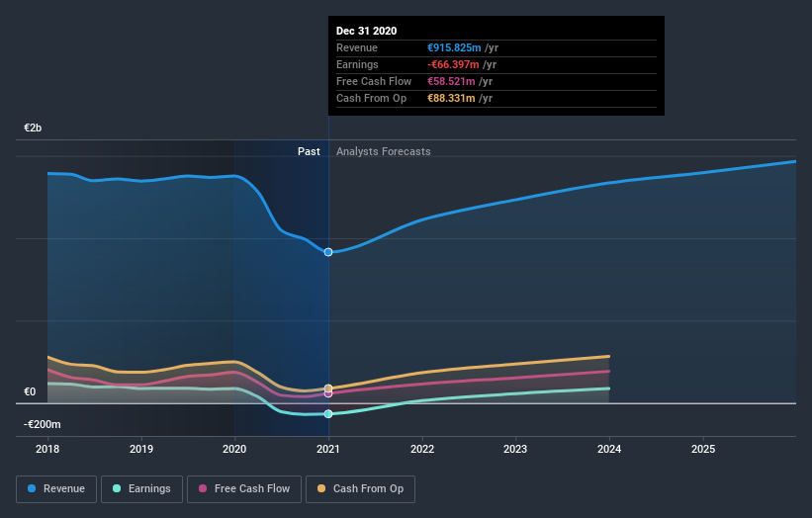The width and height of the screenshot is (812, 518).
Task: Click the 2018 x-axis label
Action: point(47,449)
